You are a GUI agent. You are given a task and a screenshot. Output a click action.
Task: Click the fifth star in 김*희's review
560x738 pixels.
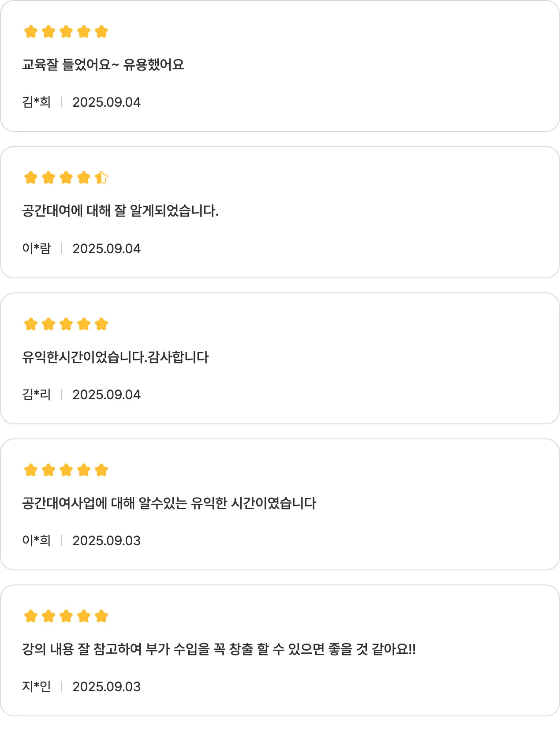click(x=101, y=32)
